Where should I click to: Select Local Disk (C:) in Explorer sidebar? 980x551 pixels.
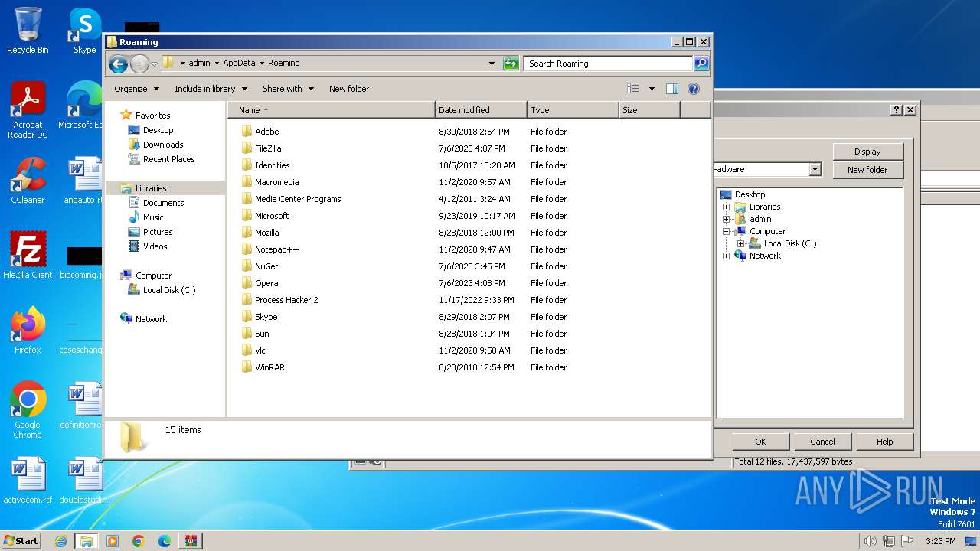point(169,290)
